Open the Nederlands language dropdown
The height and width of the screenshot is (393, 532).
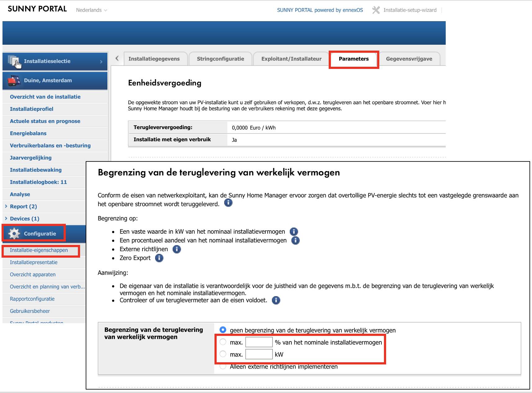point(92,10)
